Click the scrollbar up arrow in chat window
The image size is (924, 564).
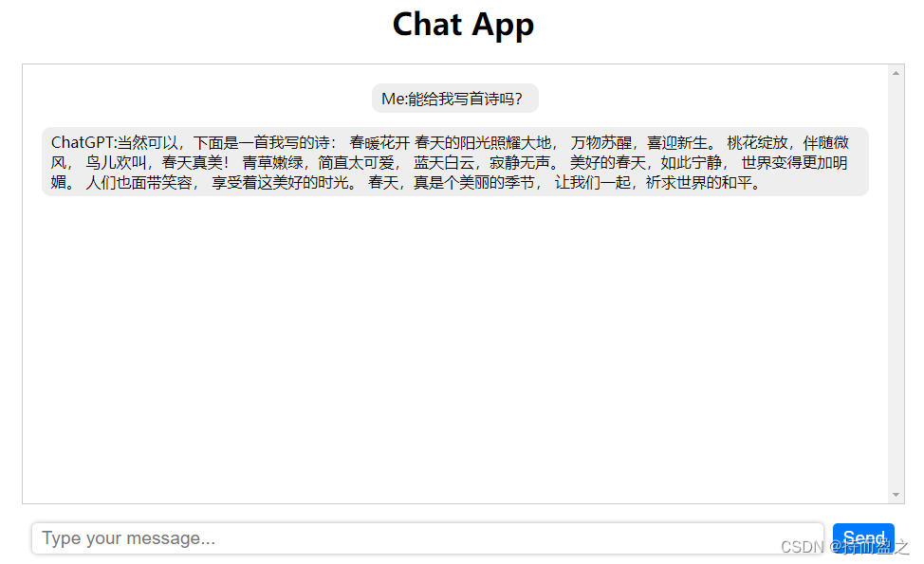point(896,74)
